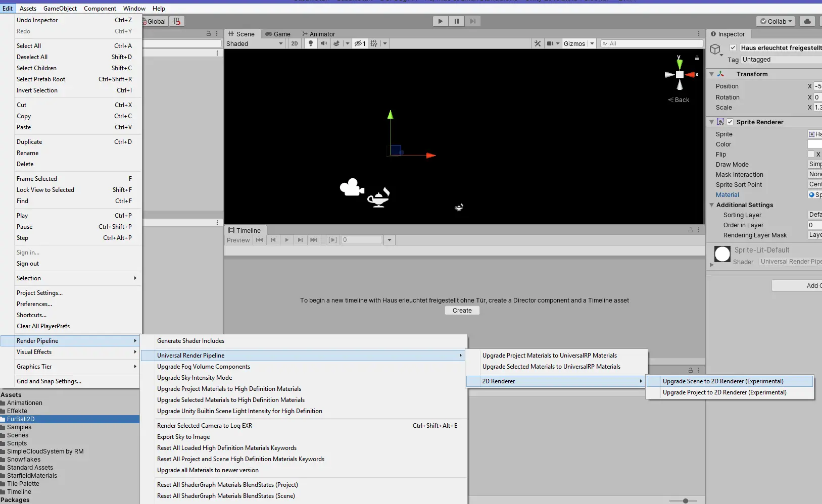
Task: Click the cloud services icon
Action: coord(807,21)
